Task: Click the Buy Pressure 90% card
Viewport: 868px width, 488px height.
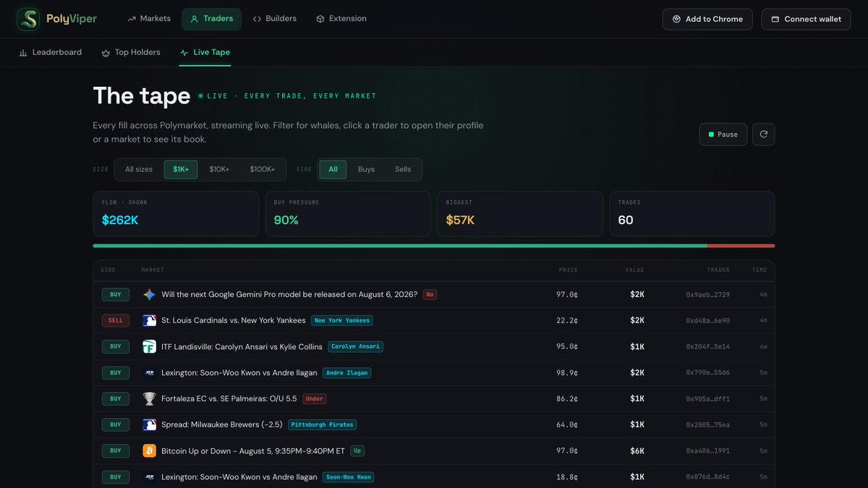Action: click(x=348, y=214)
